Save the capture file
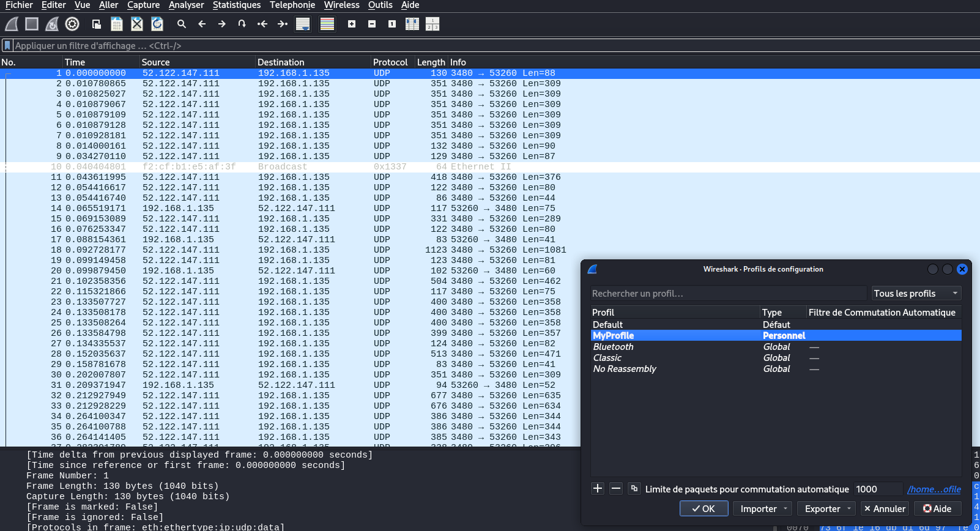This screenshot has width=980, height=531. click(x=117, y=24)
